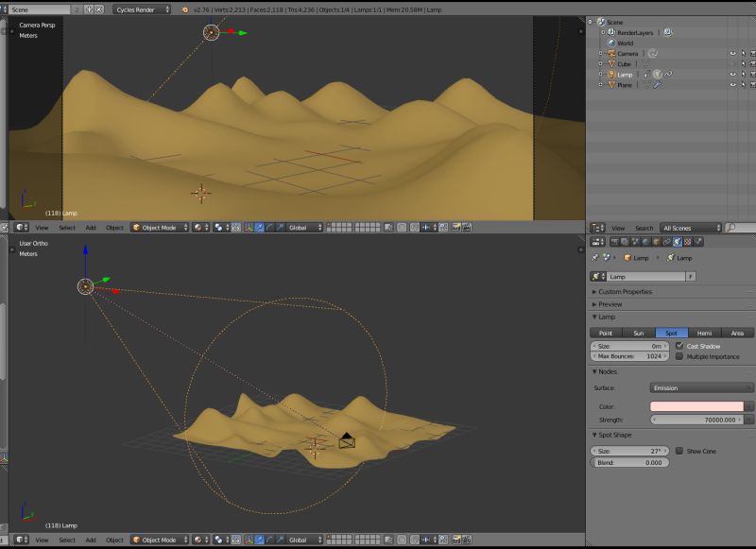
Task: Open All Scenes dropdown in outliner
Action: point(690,228)
